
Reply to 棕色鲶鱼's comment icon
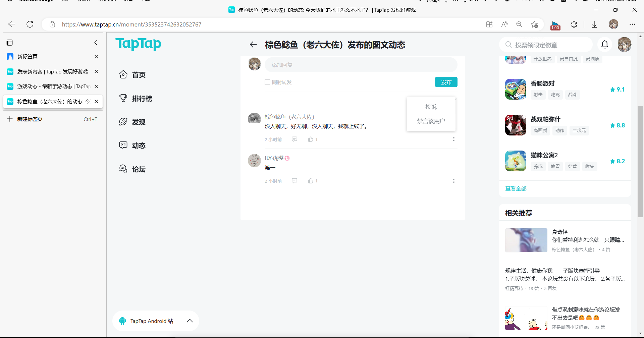pos(294,139)
